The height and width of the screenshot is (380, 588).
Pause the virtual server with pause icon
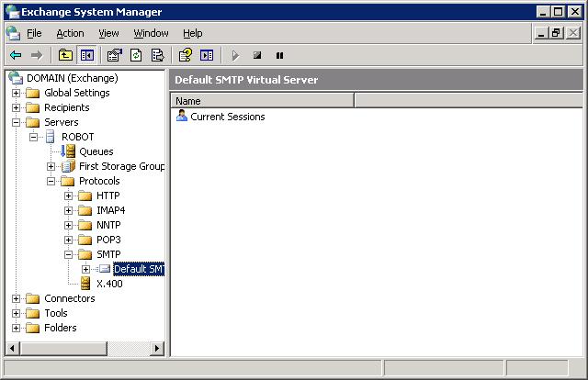point(279,55)
